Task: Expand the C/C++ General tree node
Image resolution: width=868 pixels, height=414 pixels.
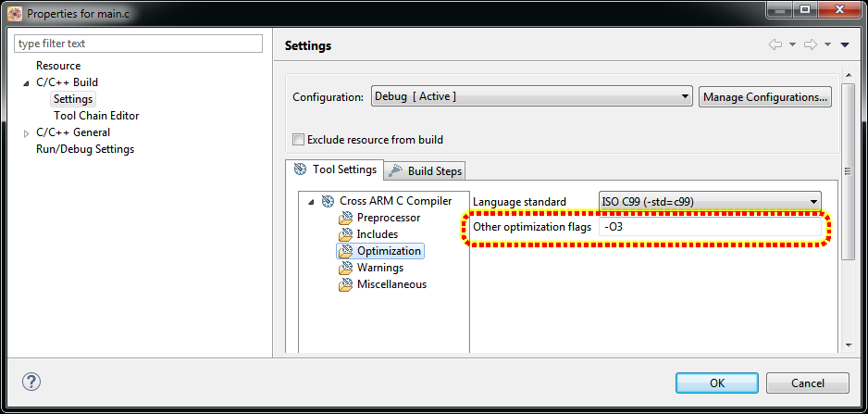Action: [x=26, y=132]
